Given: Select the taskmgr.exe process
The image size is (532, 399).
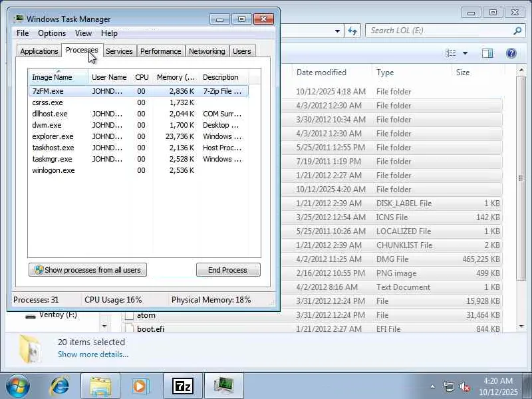Looking at the screenshot, I should point(139,159).
